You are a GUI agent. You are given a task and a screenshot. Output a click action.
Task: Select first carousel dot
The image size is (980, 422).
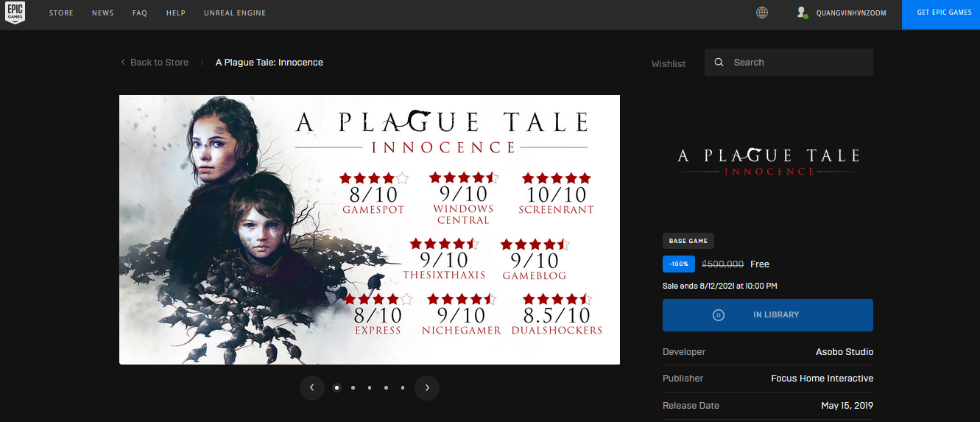336,387
